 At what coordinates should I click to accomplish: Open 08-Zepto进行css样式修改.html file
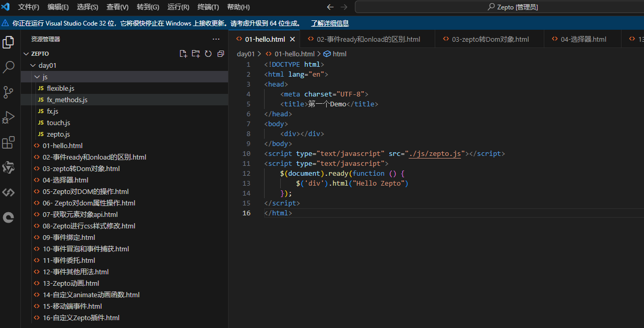click(x=124, y=226)
